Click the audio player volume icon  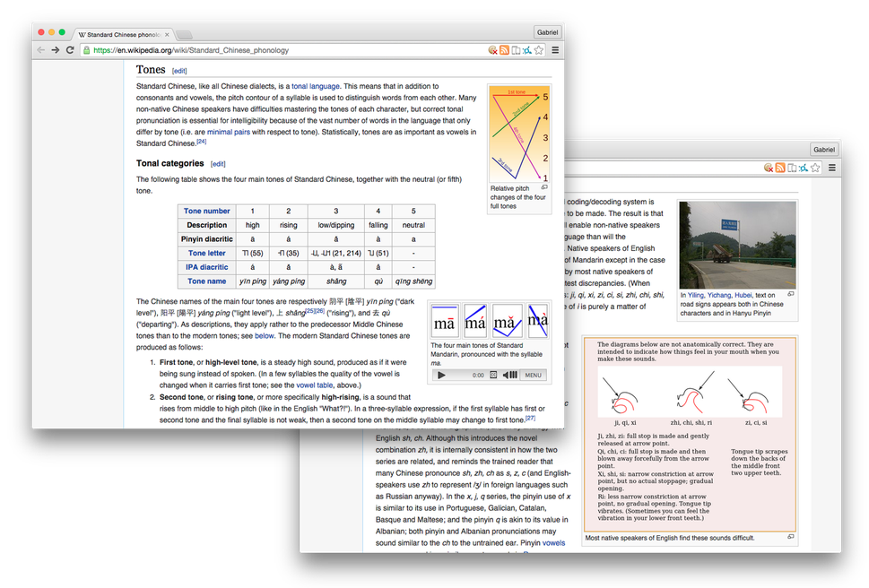[510, 375]
